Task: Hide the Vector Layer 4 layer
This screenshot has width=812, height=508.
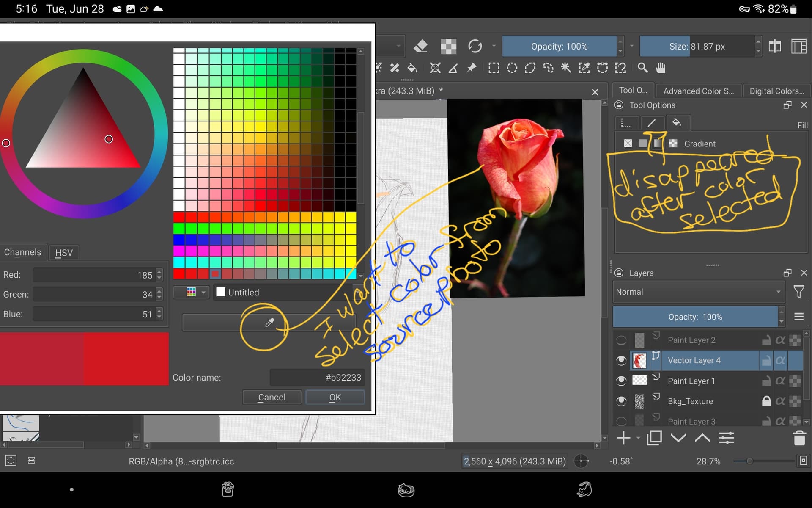Action: (x=621, y=360)
